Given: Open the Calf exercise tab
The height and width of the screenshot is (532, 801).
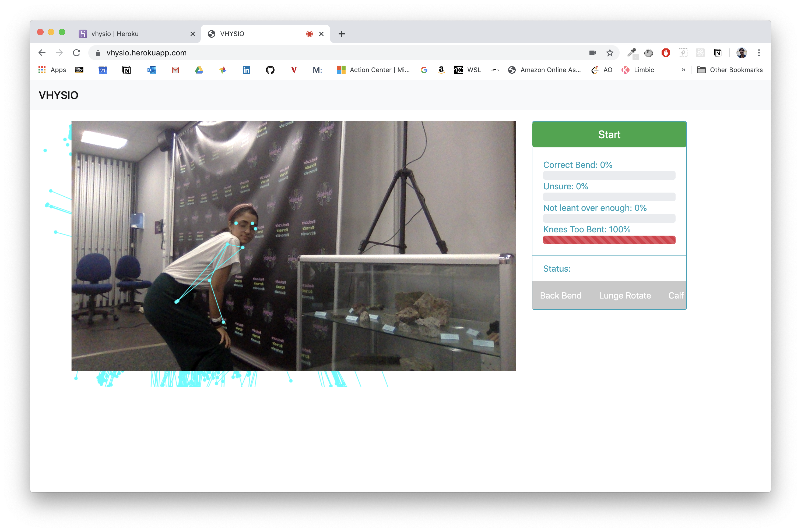Looking at the screenshot, I should [675, 296].
